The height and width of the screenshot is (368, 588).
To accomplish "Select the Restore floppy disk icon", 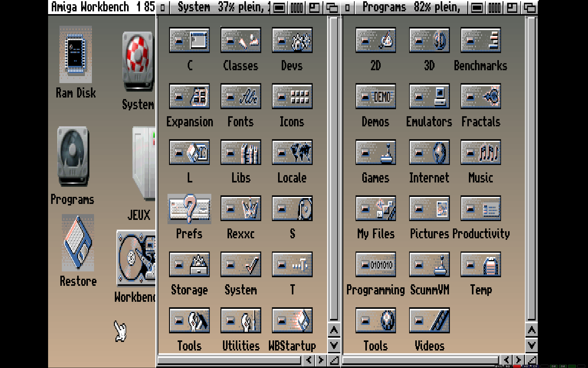I will click(78, 243).
